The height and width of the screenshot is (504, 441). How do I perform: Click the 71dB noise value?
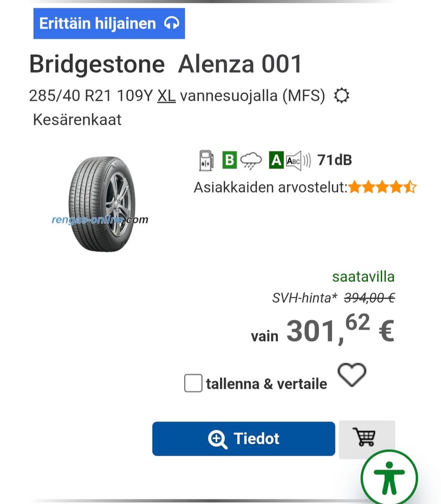click(334, 160)
